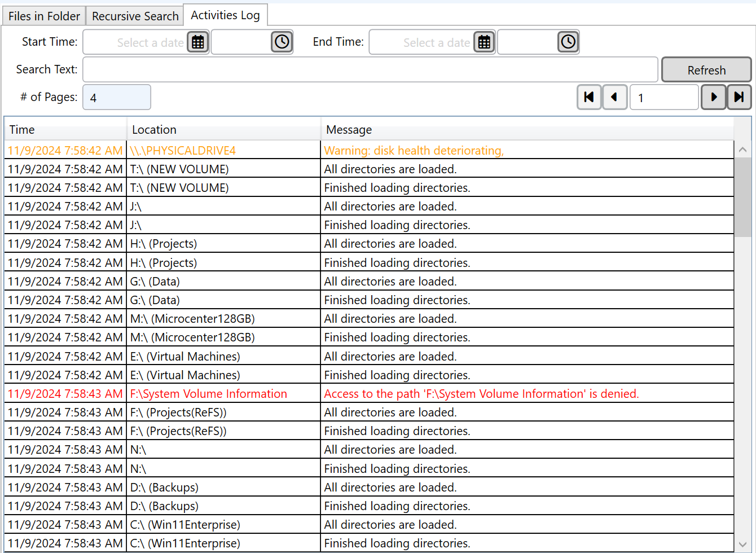
Task: Select G:\ (Data) All directories loaded row
Action: (369, 281)
